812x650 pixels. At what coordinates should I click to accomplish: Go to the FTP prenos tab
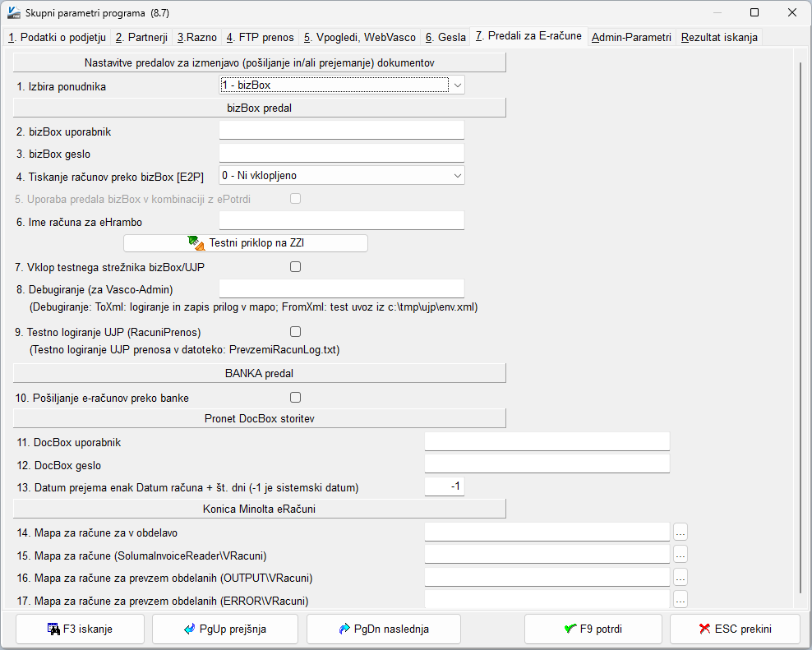[x=260, y=37]
